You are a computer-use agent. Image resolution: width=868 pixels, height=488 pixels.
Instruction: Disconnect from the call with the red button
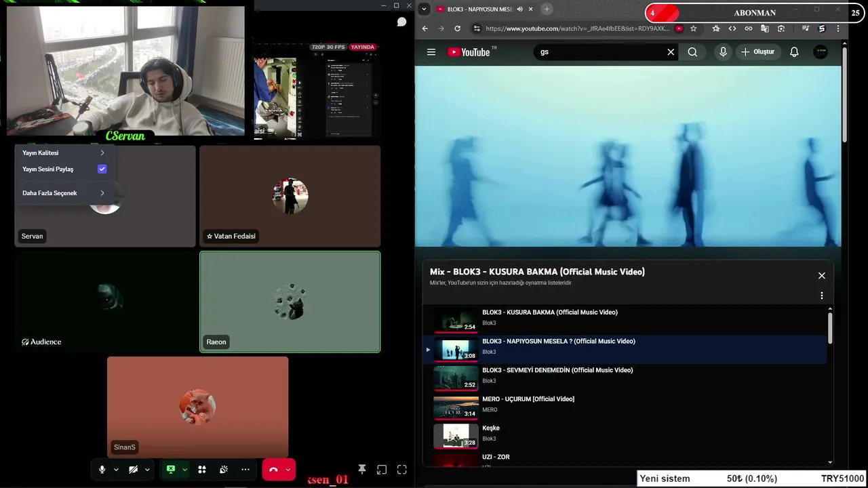[x=273, y=470]
